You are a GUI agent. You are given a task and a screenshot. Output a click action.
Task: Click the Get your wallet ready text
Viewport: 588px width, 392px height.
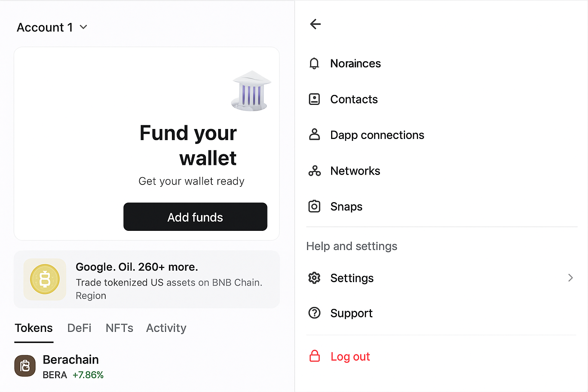(191, 181)
